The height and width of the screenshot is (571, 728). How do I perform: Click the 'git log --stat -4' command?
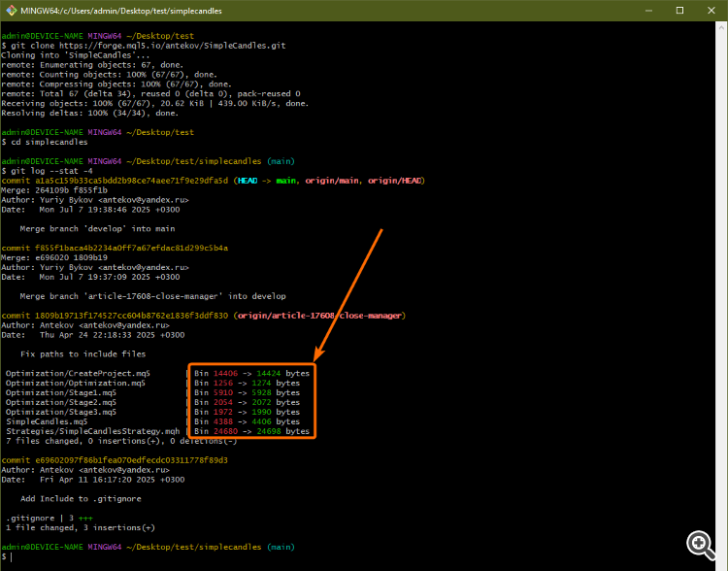(47, 171)
